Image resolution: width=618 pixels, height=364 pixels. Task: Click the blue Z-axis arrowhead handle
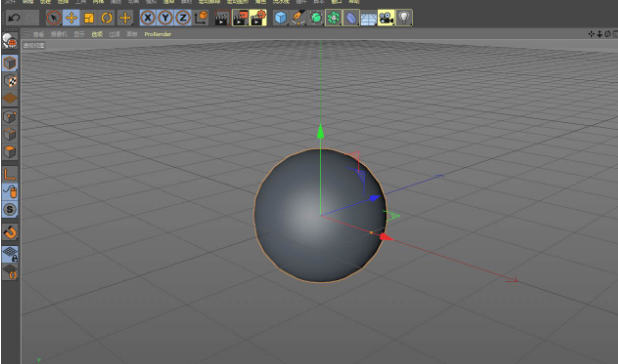coord(375,198)
